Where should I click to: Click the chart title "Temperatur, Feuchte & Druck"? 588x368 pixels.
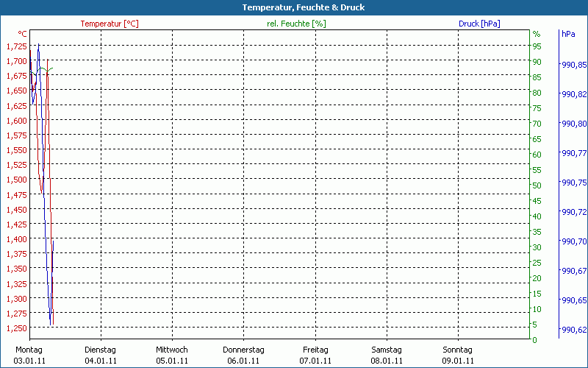[x=304, y=7]
